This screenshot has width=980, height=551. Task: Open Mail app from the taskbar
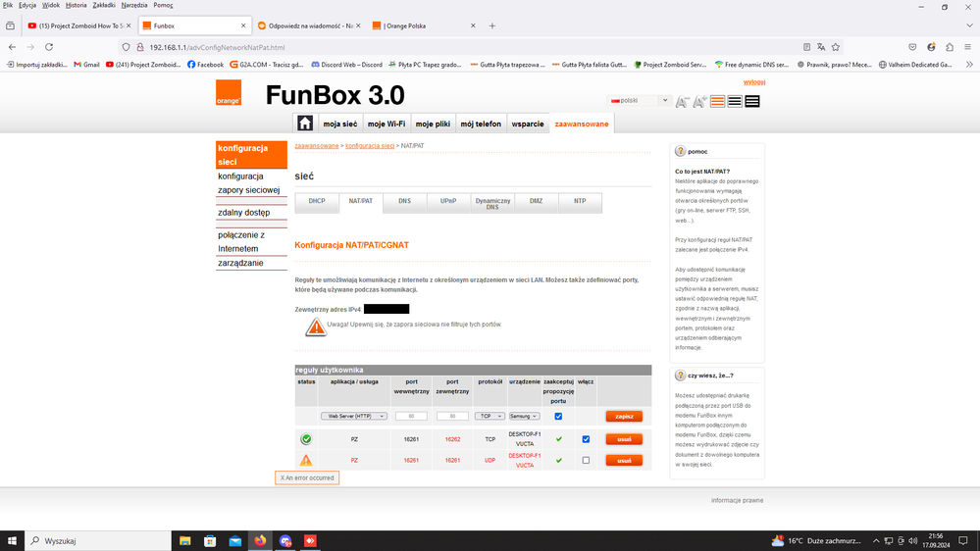point(235,541)
